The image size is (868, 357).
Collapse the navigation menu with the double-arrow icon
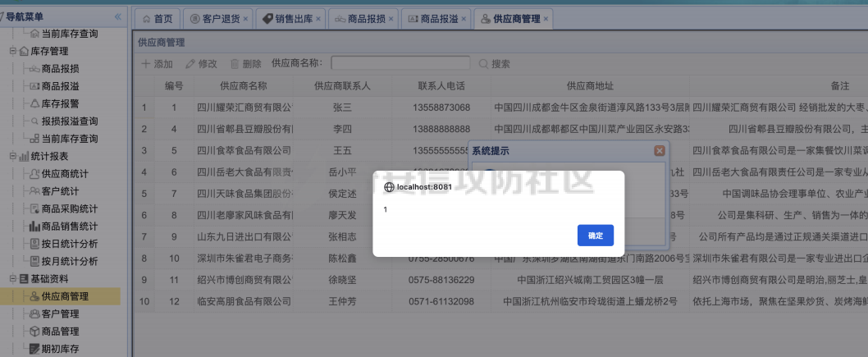(118, 17)
